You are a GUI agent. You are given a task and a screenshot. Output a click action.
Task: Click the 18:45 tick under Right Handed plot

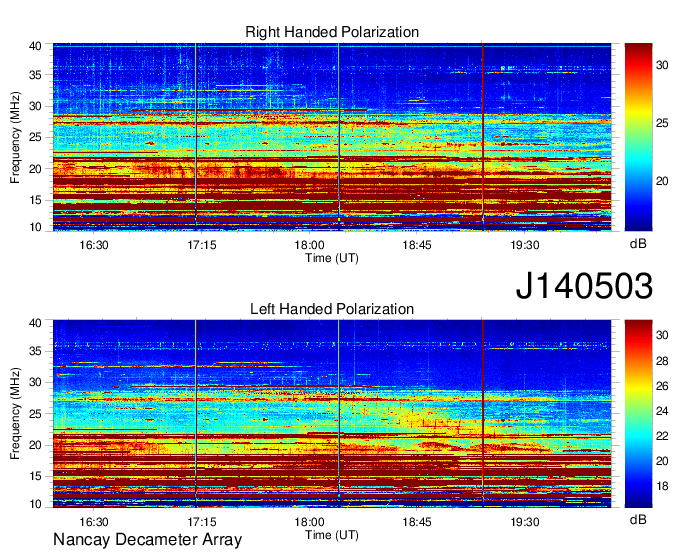coord(417,245)
